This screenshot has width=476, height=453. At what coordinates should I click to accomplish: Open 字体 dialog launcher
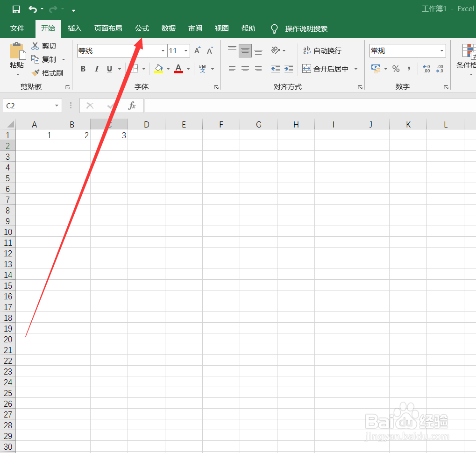coord(216,87)
